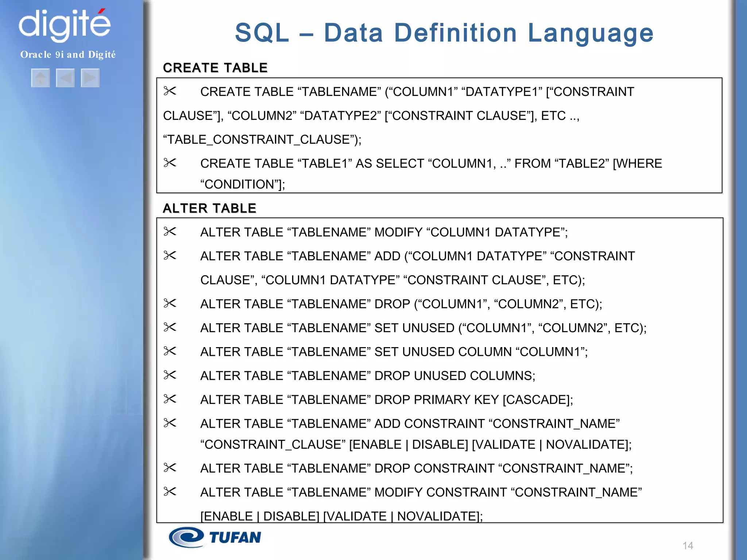Screen dimensions: 747x560
Task: Click scissors bullet beside DROP PRIMARY KEY
Action: click(170, 399)
